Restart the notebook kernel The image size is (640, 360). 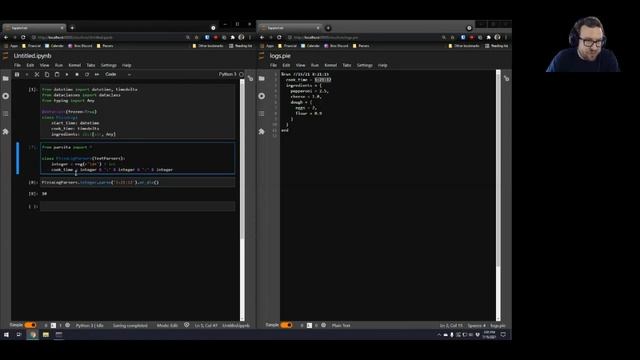coord(87,75)
